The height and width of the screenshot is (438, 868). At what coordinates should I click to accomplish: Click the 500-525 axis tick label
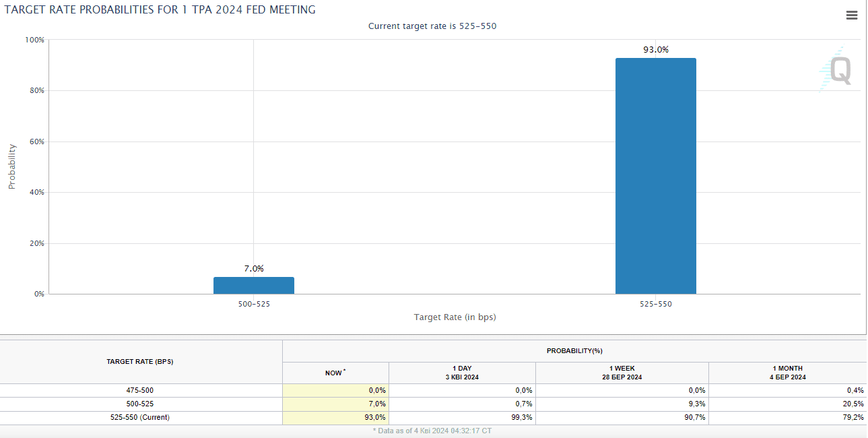pos(254,304)
